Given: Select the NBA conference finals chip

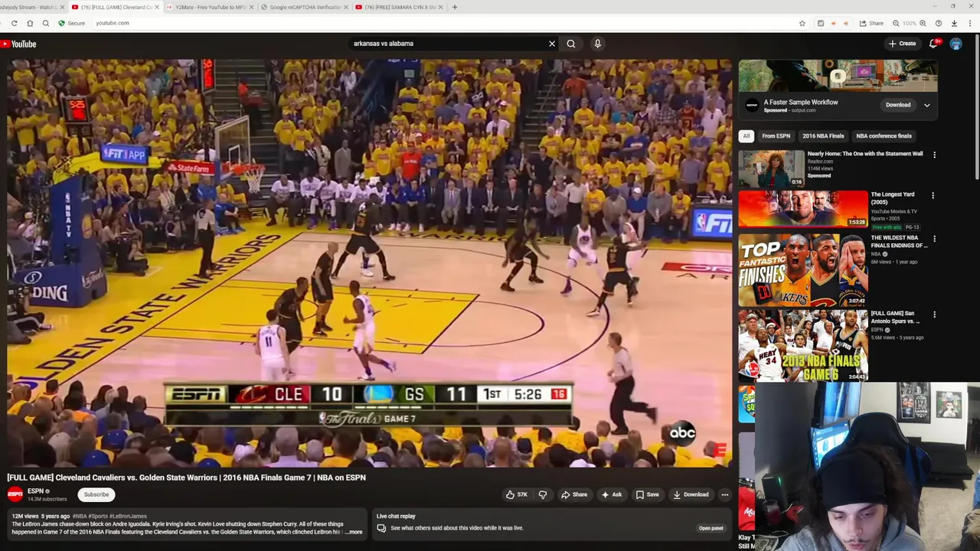Looking at the screenshot, I should click(x=884, y=136).
